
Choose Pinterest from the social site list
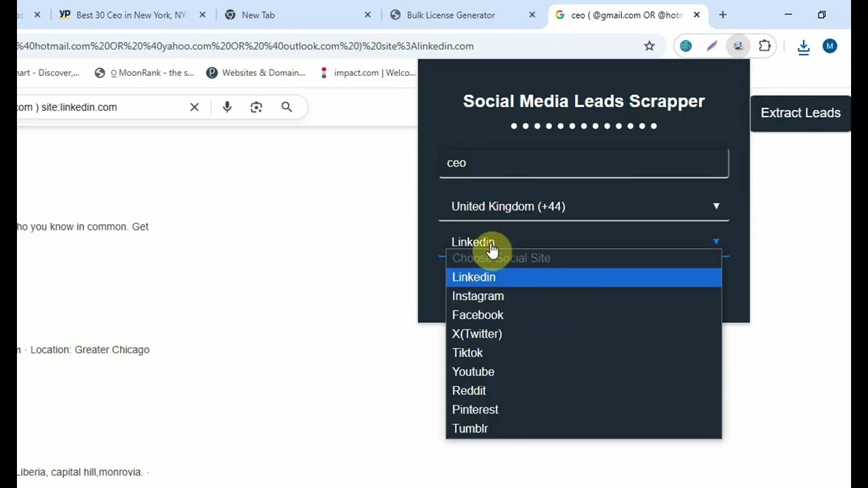(x=584, y=410)
